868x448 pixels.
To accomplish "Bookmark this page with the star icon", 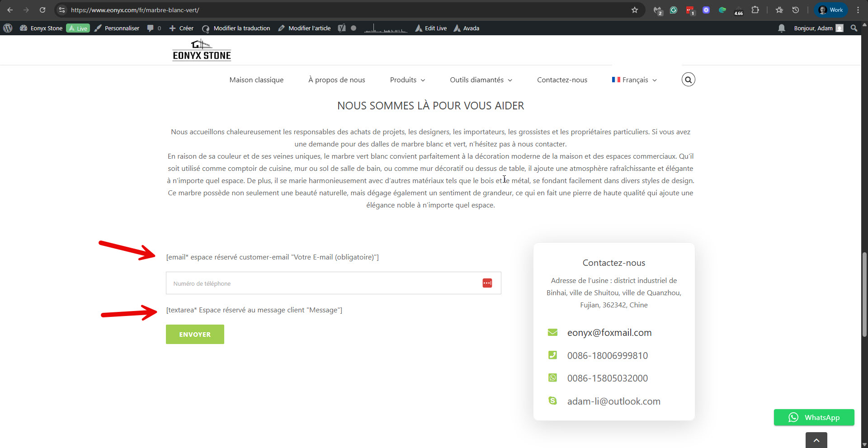I will point(635,10).
